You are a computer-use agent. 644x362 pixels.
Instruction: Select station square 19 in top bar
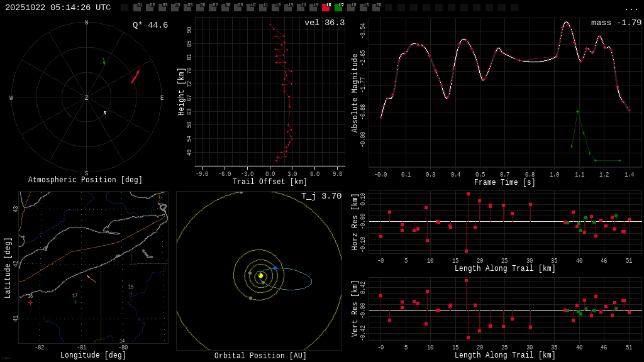pos(364,7)
